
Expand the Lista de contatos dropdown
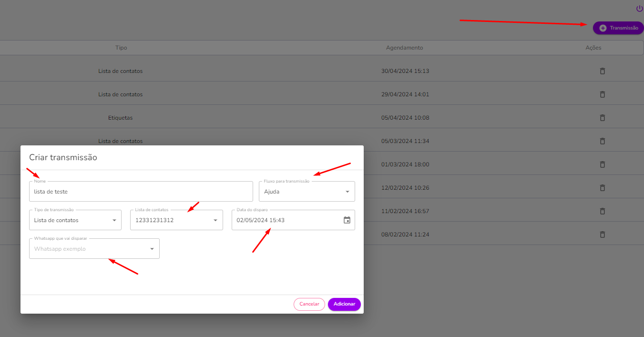point(176,220)
